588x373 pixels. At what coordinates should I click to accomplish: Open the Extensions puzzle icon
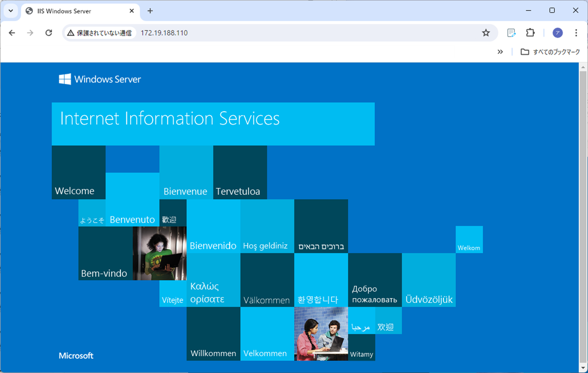[x=530, y=32]
